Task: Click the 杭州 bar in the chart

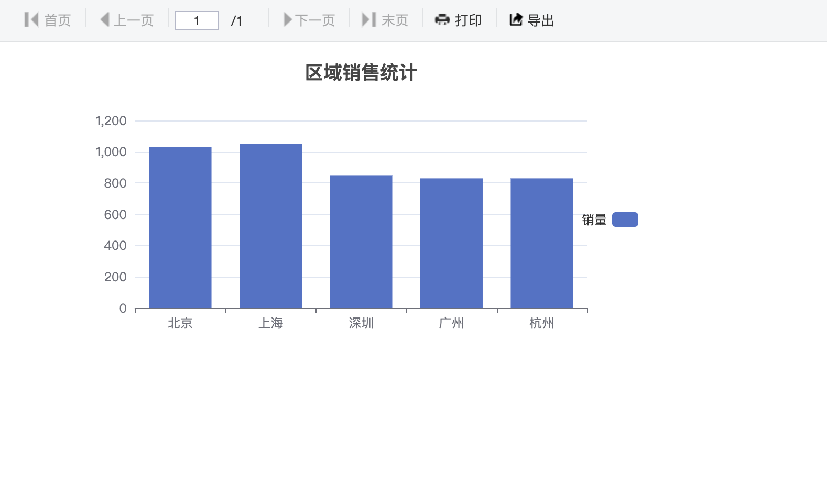Action: pos(542,244)
